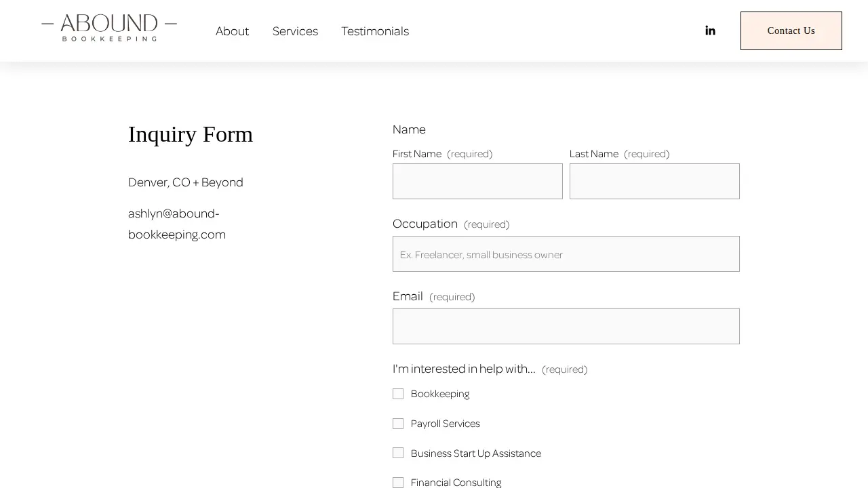Click the Contact Us button

(791, 30)
